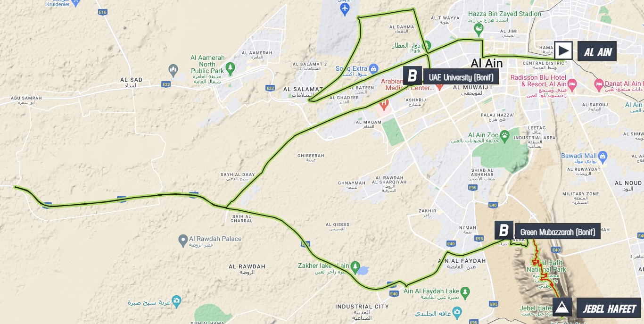Click the AL AIN start label
Image resolution: width=644 pixels, height=324 pixels.
pyautogui.click(x=597, y=51)
